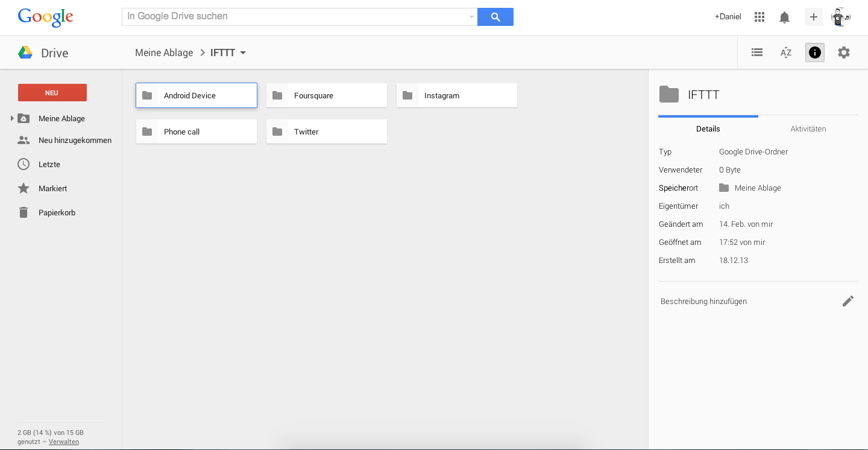Open the settings gear
The width and height of the screenshot is (868, 450).
[844, 52]
